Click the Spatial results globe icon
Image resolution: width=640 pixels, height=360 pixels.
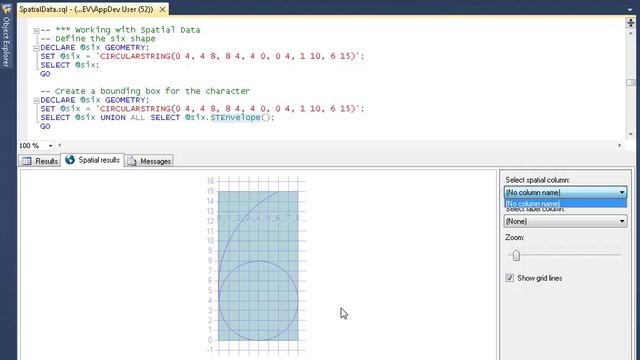[x=70, y=160]
